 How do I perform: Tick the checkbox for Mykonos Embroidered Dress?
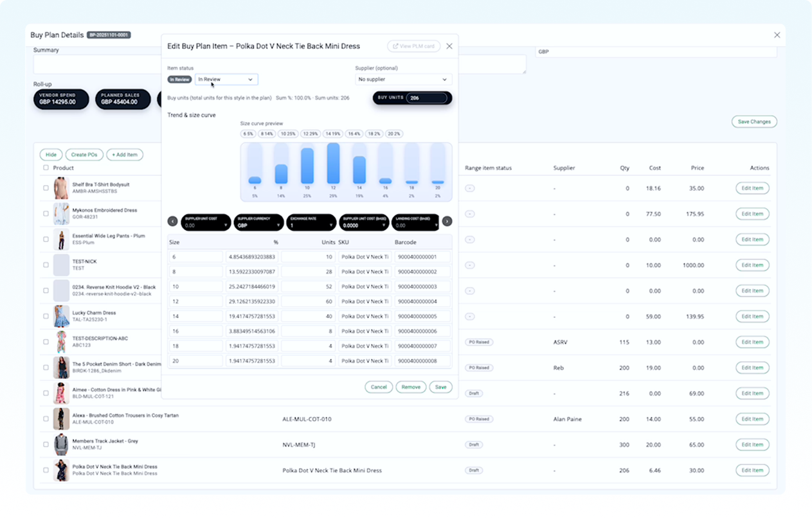45,214
